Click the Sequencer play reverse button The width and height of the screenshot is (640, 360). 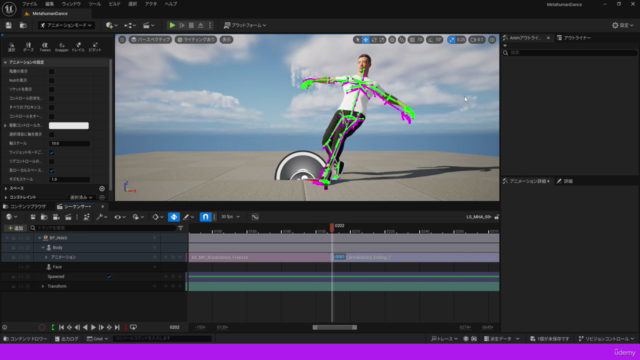tap(85, 327)
